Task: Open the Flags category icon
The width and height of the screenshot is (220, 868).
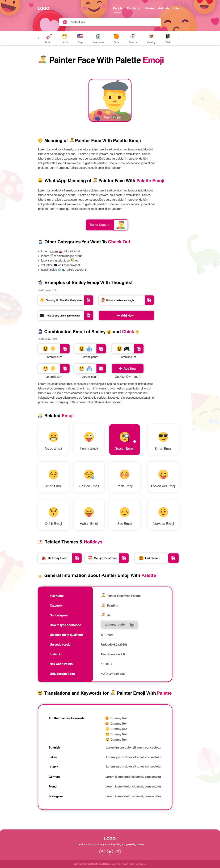Action: [x=80, y=37]
